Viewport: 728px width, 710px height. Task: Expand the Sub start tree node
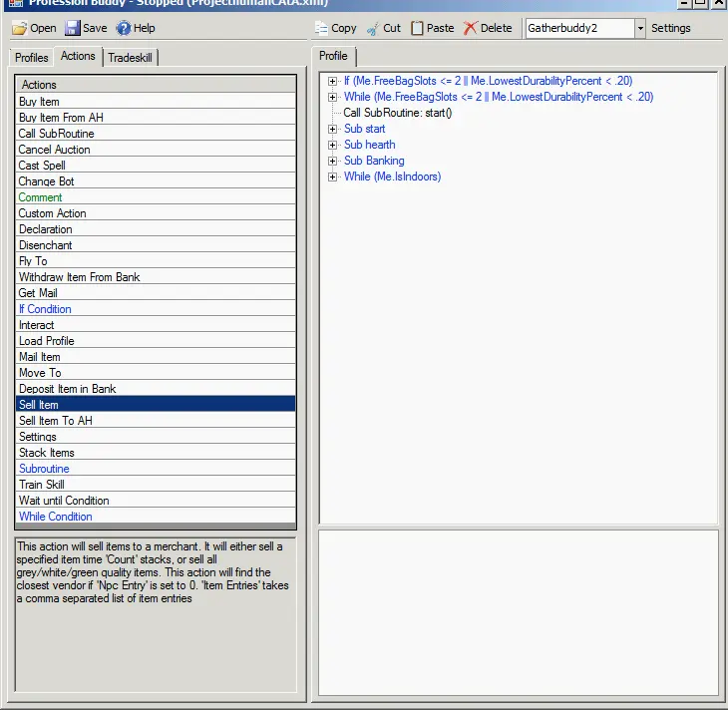point(333,129)
